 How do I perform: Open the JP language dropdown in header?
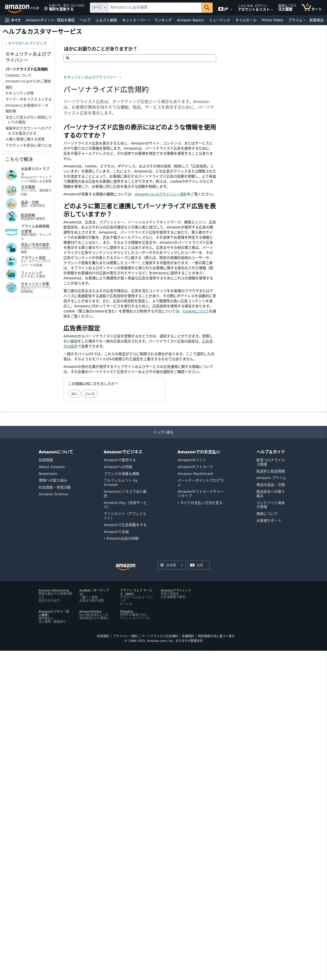(225, 9)
